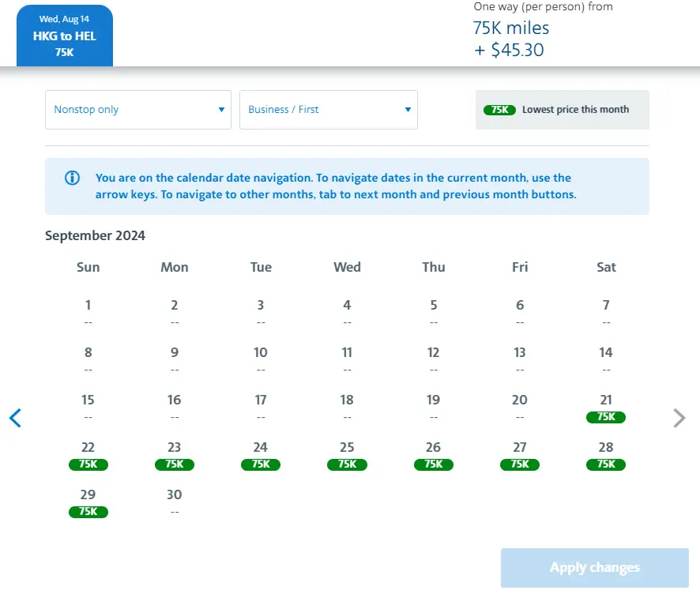Click the 75K badge in lowest price legend

click(x=499, y=110)
